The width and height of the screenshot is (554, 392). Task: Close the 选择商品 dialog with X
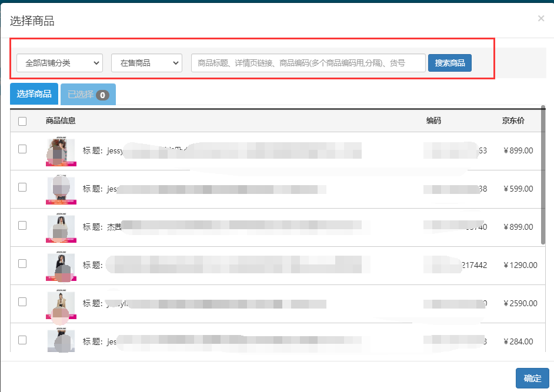click(540, 19)
